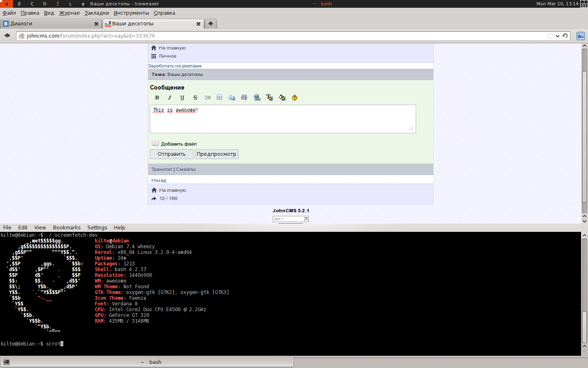Apply italic formatting to the message
The width and height of the screenshot is (588, 368).
pyautogui.click(x=169, y=98)
